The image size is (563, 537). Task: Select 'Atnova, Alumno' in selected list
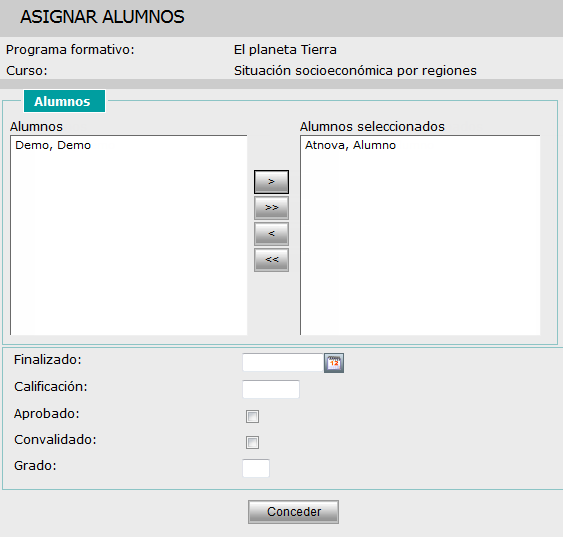[350, 145]
